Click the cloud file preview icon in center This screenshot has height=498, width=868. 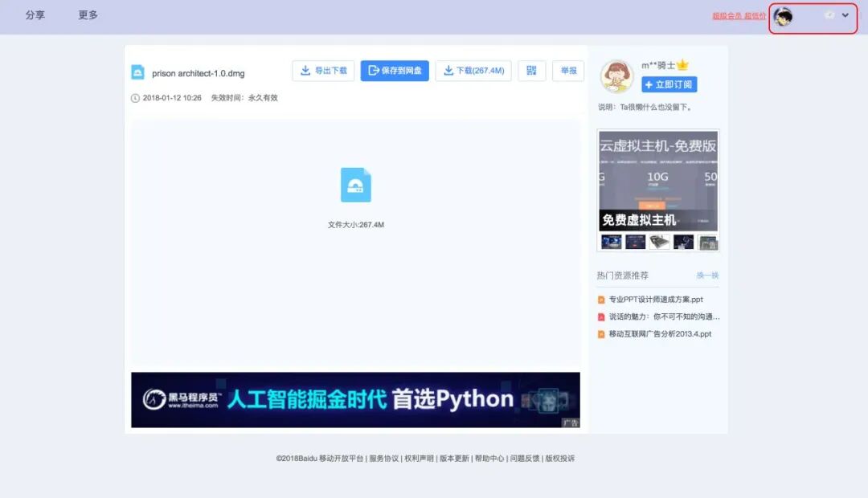(356, 185)
